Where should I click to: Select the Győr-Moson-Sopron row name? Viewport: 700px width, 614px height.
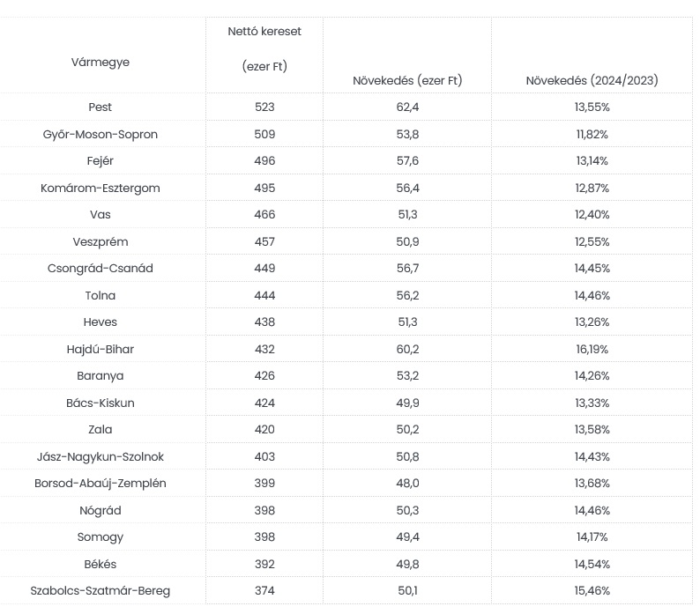(101, 134)
